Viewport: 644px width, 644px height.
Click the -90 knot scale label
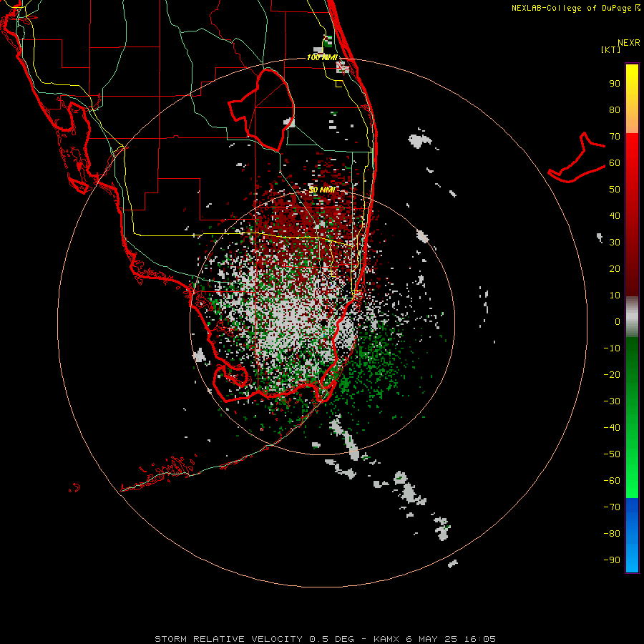pyautogui.click(x=612, y=560)
